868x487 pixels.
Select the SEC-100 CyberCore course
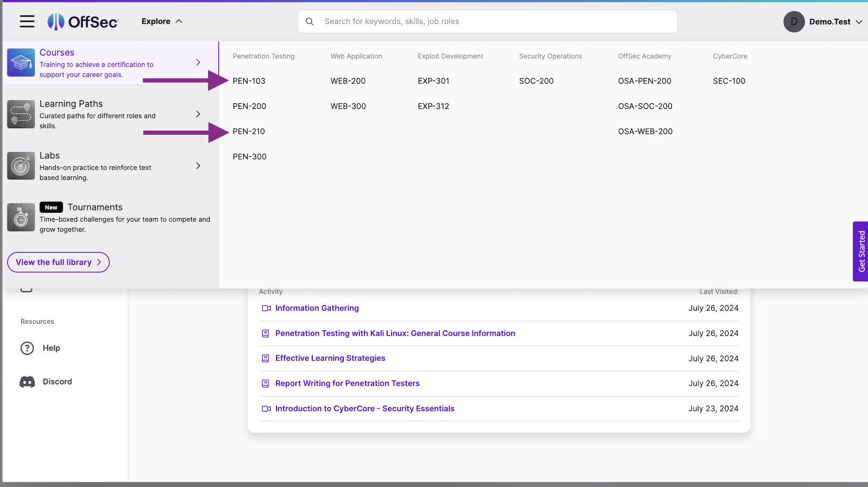[x=729, y=81]
